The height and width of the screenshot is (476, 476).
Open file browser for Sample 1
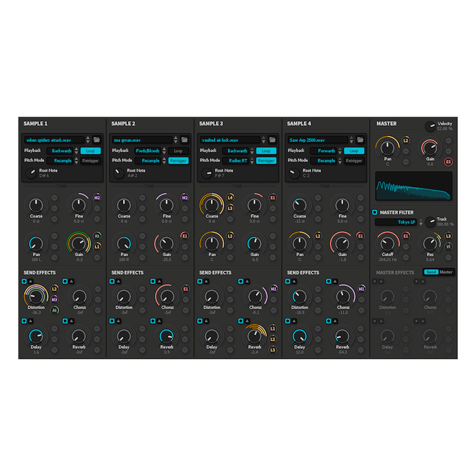[x=96, y=140]
